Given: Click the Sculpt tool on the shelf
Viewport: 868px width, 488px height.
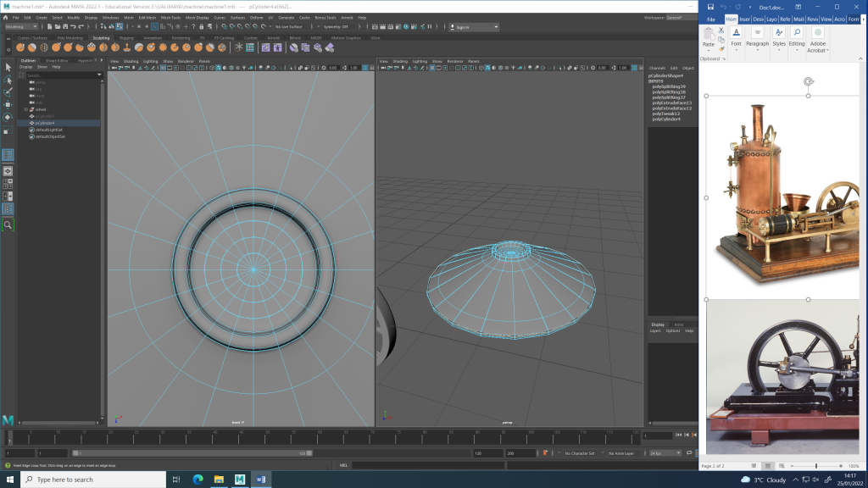Looking at the screenshot, I should pyautogui.click(x=20, y=47).
